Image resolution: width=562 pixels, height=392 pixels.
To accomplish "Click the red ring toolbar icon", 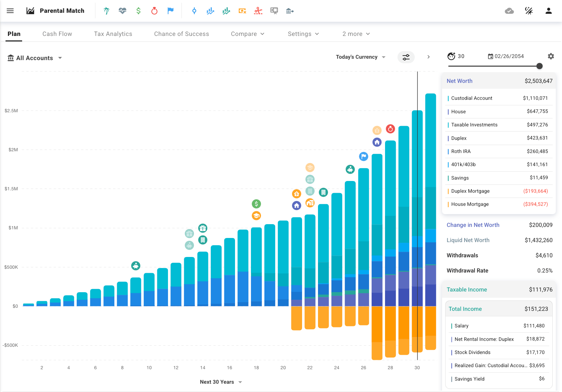I will pos(154,11).
